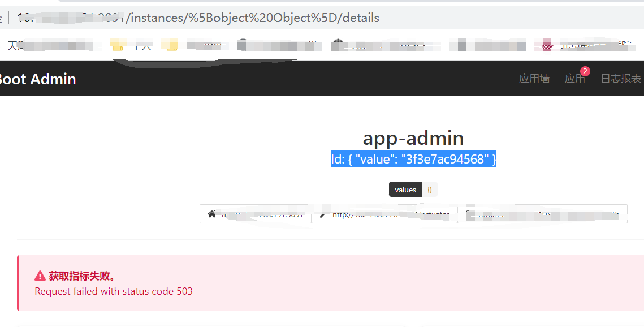Open the second yellow folder bookmark icon
Viewport: 644px width, 327px height.
(171, 45)
